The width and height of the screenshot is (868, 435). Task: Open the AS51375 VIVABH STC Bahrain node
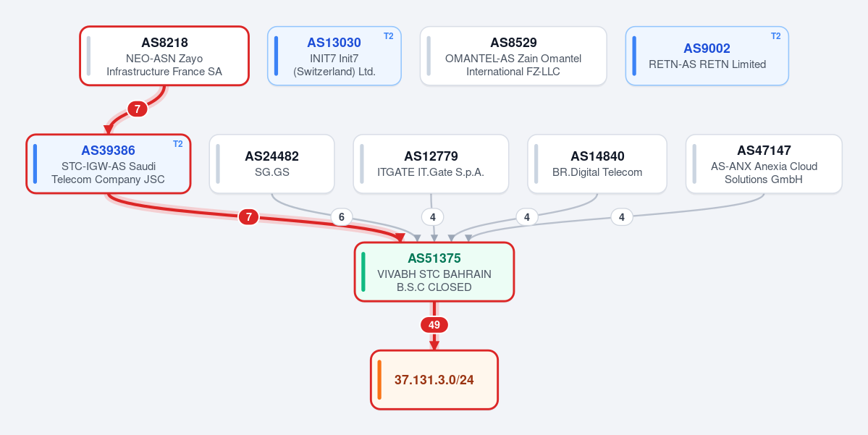(x=434, y=271)
